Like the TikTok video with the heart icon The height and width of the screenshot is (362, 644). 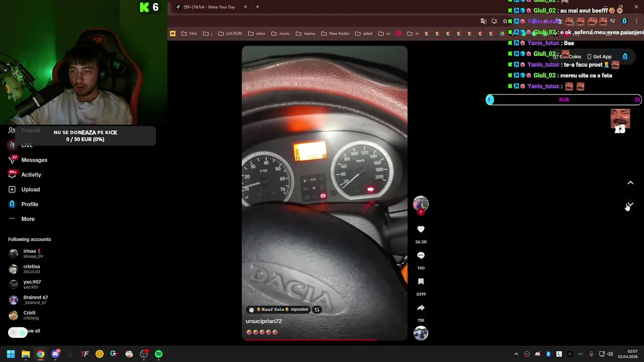pos(421,229)
